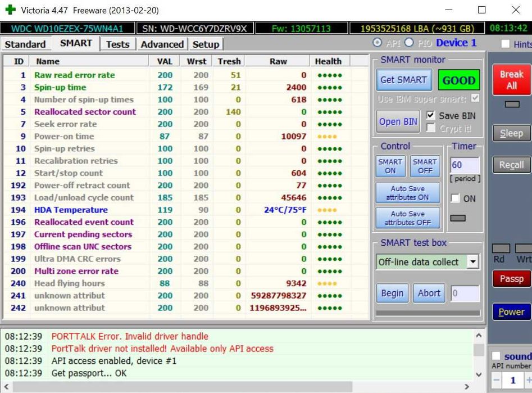Screen dimensions: 532x393
Task: Click the Rd indicator lamp
Action: (x=501, y=249)
